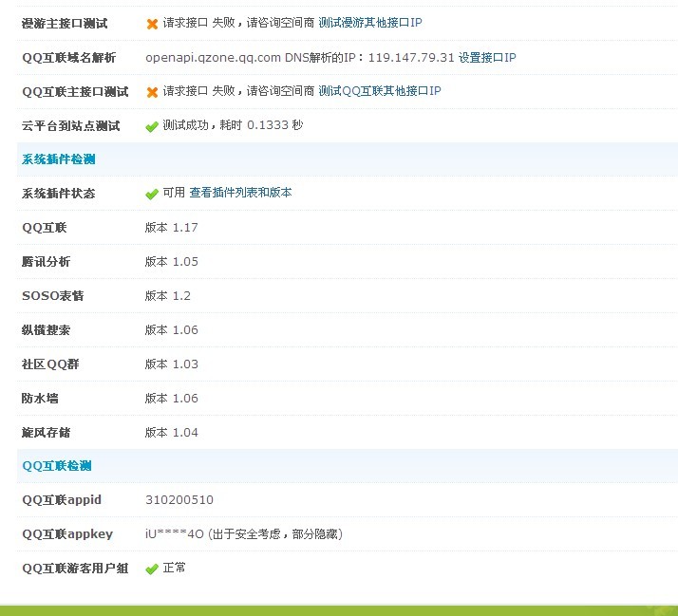Screen dimensions: 678x616
Task: Open 查看插件列表和版本 link
Action: coord(240,193)
